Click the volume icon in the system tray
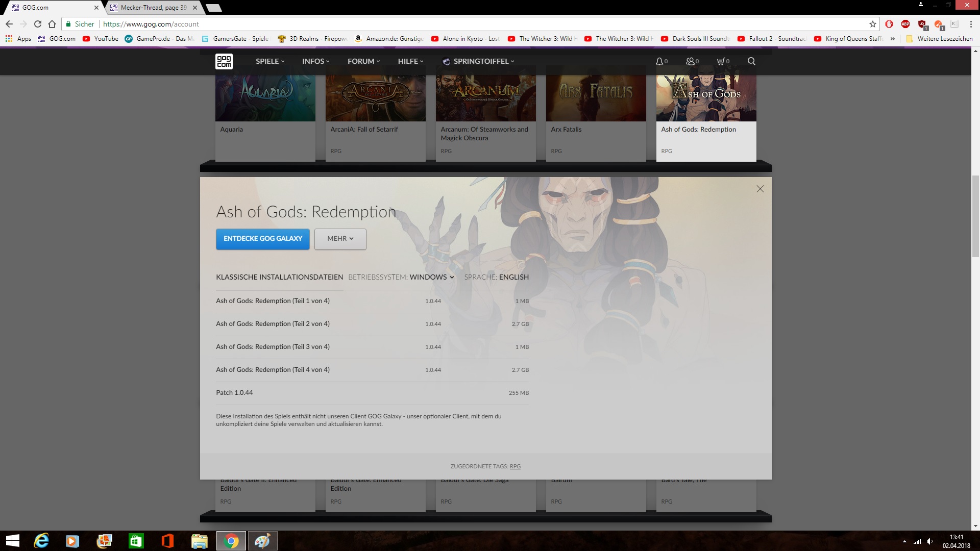This screenshot has height=551, width=980. tap(929, 541)
